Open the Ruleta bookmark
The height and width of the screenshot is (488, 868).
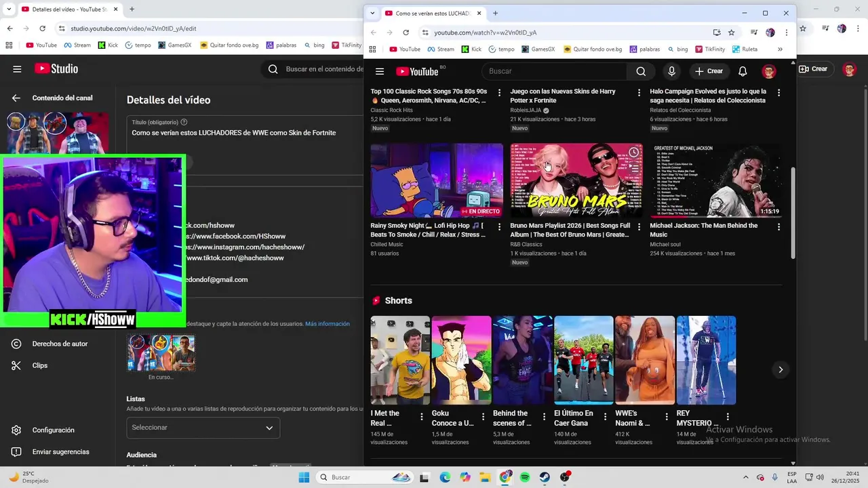[745, 49]
